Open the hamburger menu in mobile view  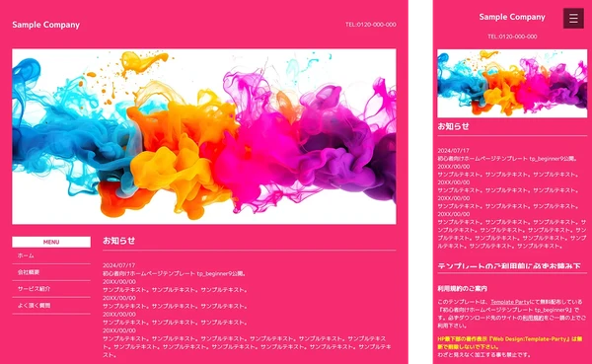coord(573,18)
